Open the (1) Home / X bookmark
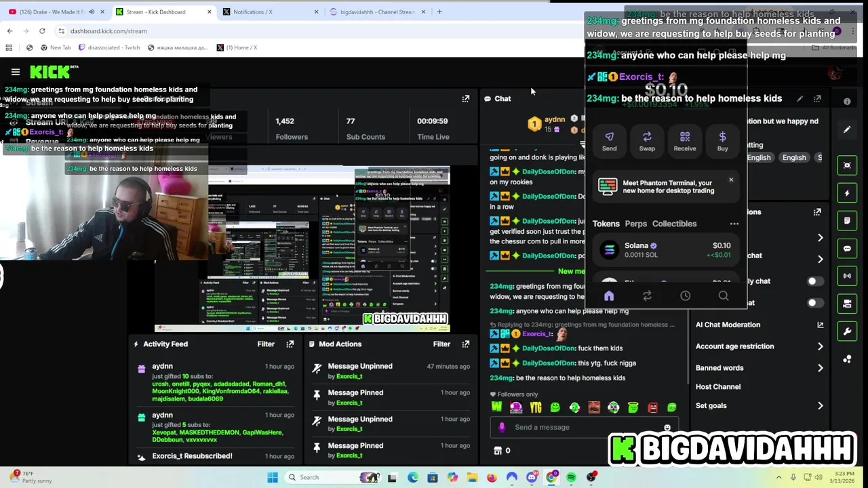This screenshot has width=868, height=488. click(x=237, y=47)
